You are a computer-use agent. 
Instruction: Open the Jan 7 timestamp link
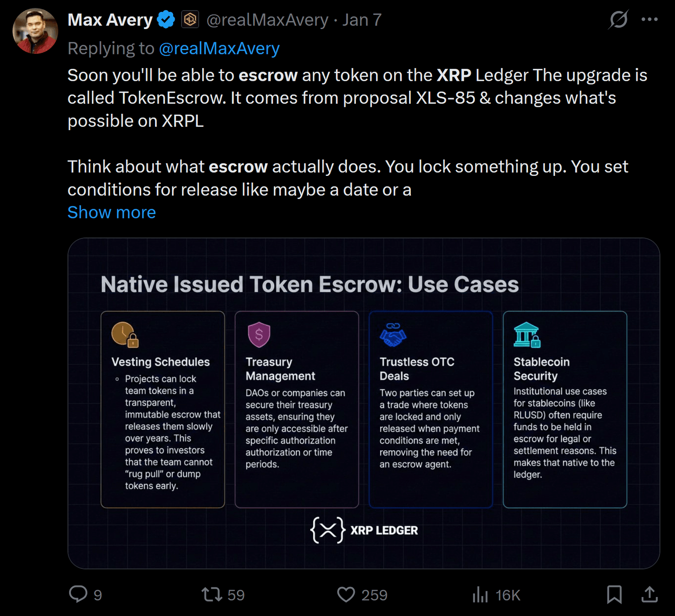(362, 20)
